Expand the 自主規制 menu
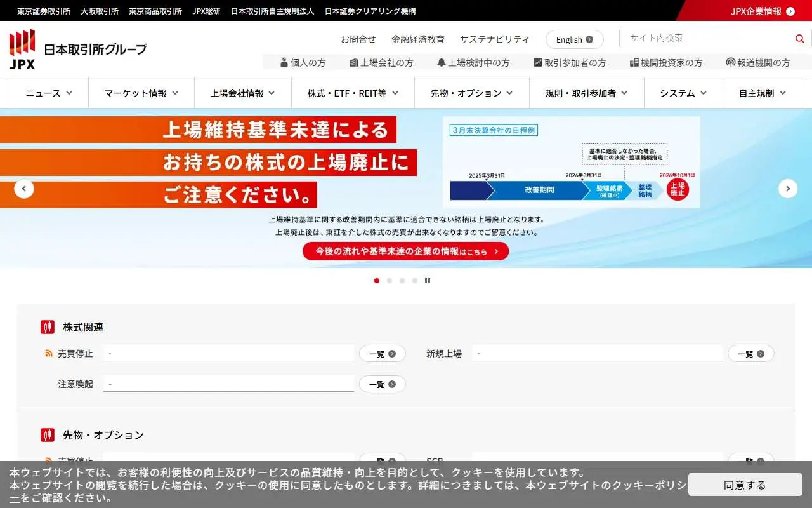812x508 pixels. point(763,93)
